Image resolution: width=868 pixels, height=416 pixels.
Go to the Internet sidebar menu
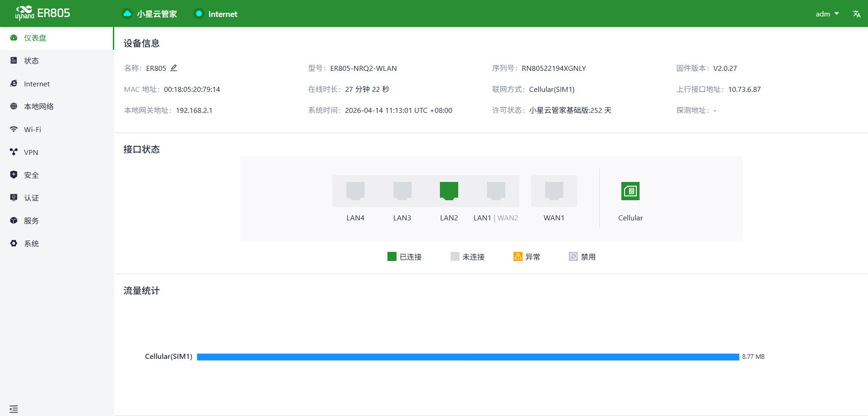(57, 84)
